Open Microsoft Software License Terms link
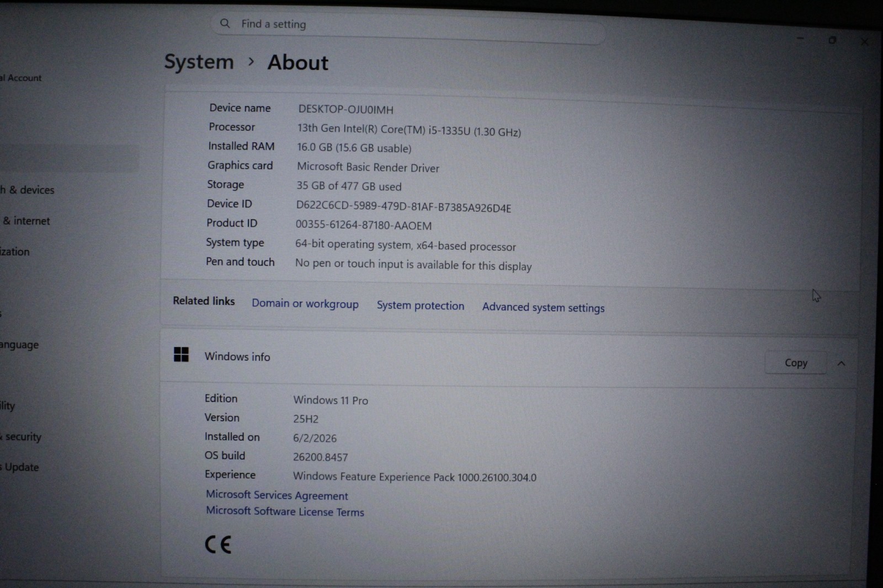The height and width of the screenshot is (588, 883). pyautogui.click(x=285, y=511)
